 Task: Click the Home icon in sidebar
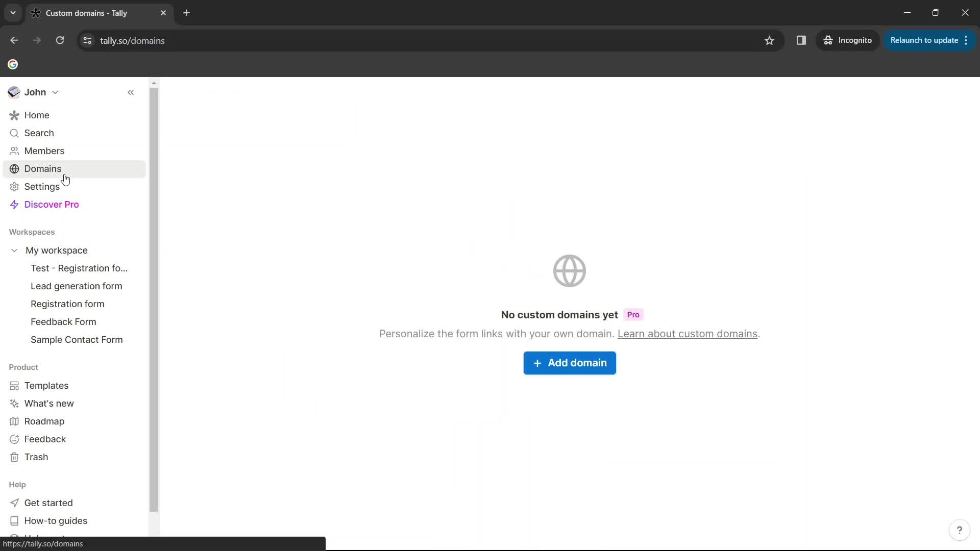pos(14,114)
